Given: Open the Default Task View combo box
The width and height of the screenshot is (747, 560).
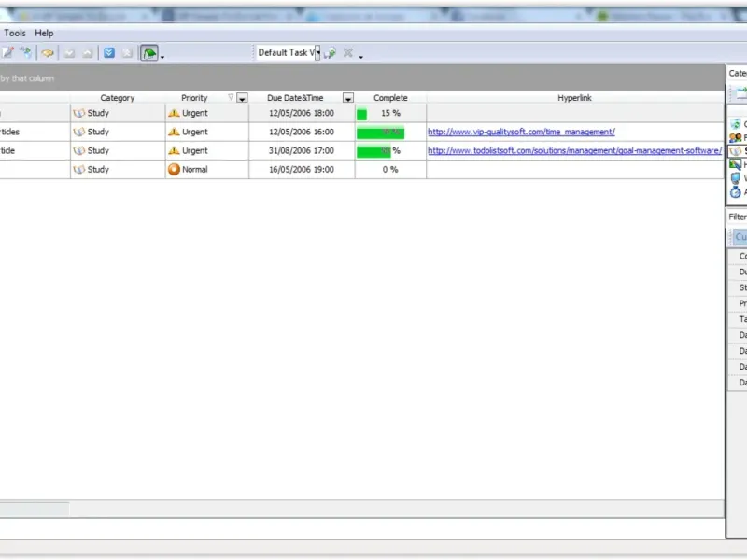Looking at the screenshot, I should click(288, 52).
